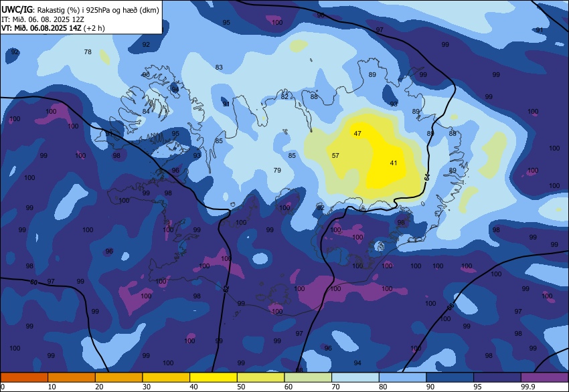This screenshot has height=392, width=569.
Task: Click the humidity value 84 in the Westfjords
Action: (146, 111)
